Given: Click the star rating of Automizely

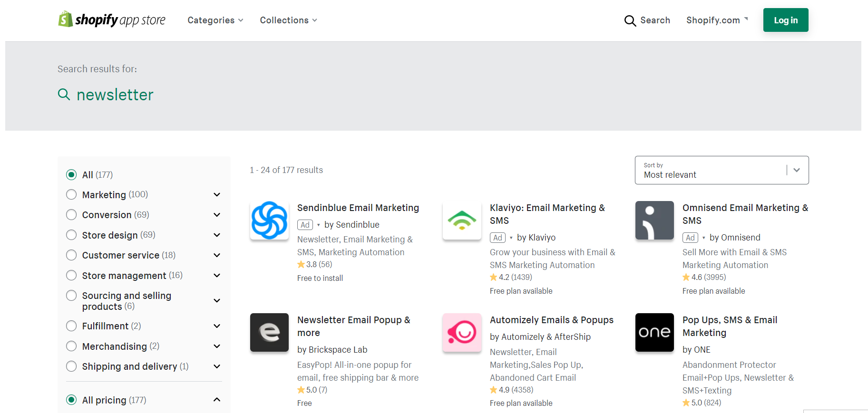Looking at the screenshot, I should pyautogui.click(x=512, y=390).
